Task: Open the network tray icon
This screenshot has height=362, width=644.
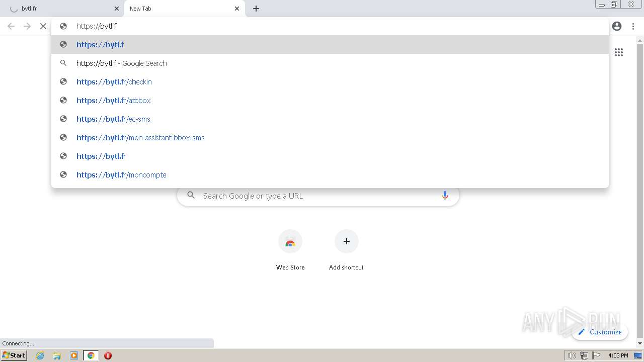Action: 584,355
